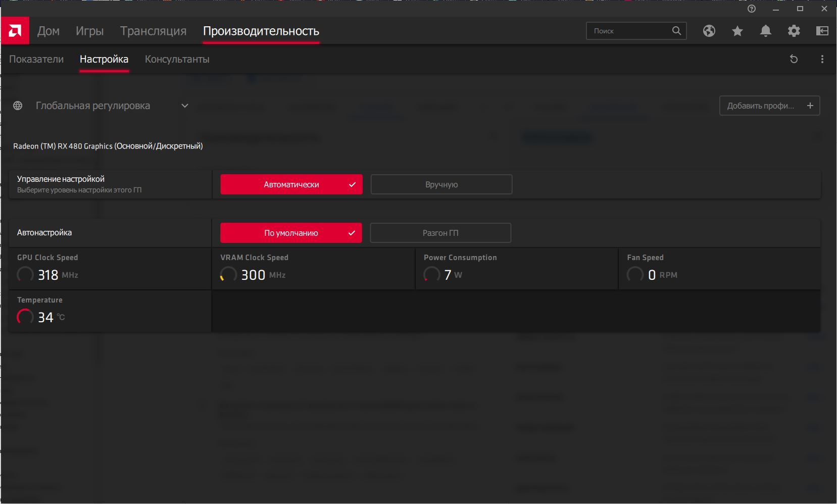Open the web browser globe icon
Image resolution: width=837 pixels, height=504 pixels.
coord(709,31)
